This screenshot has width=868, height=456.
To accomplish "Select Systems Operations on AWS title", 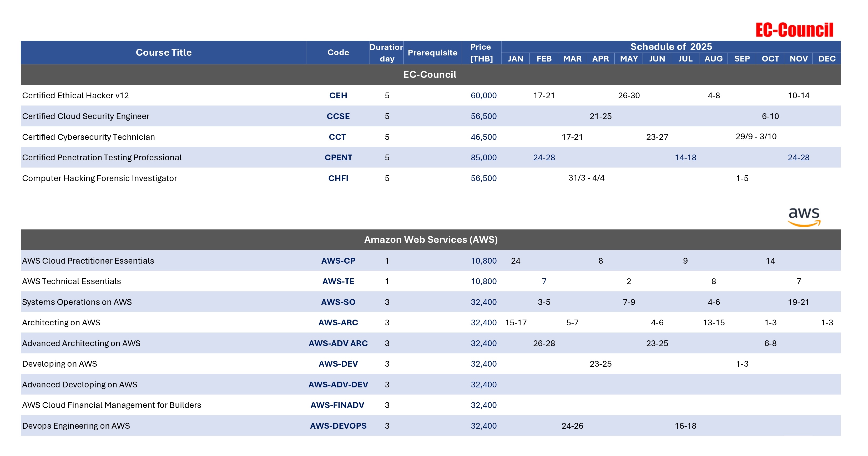I will (x=77, y=302).
